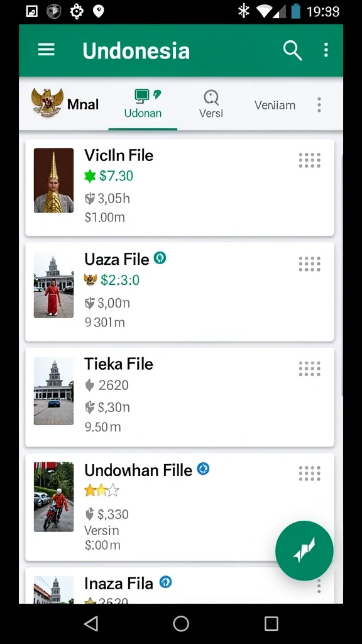The image size is (362, 644).
Task: Expand options on Inaza Fila card
Action: [319, 586]
